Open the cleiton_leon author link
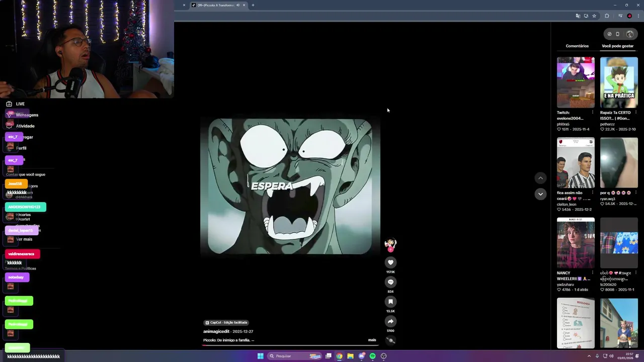The image size is (644, 362). (567, 204)
